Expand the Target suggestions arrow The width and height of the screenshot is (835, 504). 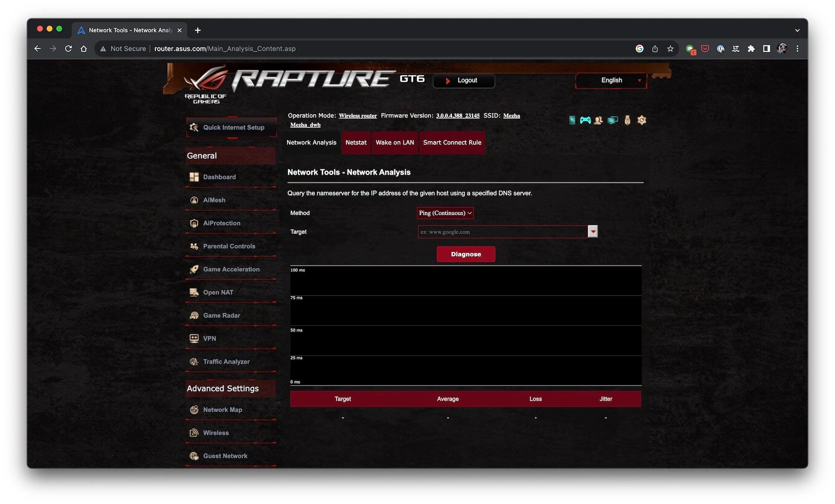click(593, 232)
